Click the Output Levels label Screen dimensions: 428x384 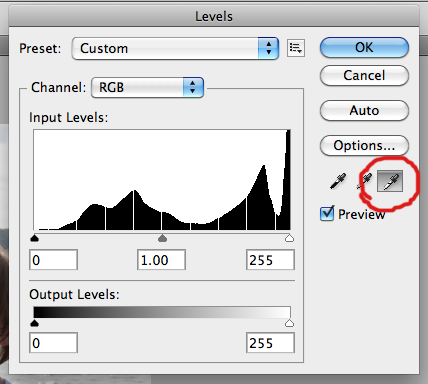[x=74, y=295]
